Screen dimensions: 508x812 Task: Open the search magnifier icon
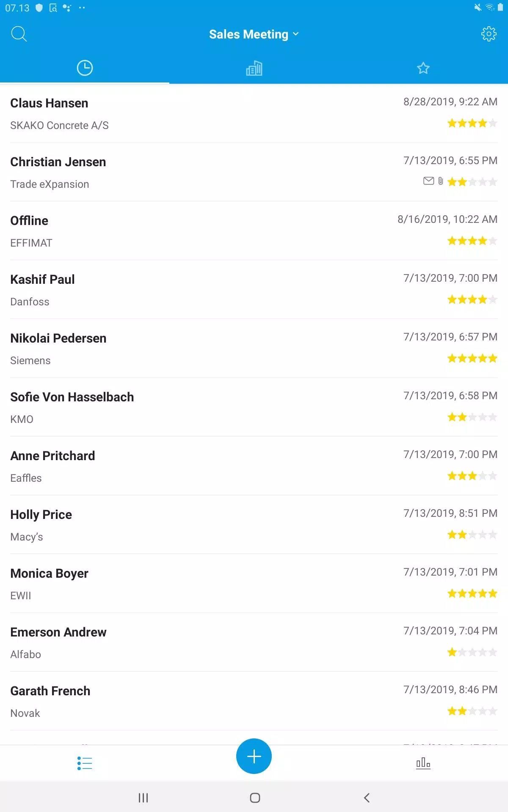pos(19,34)
